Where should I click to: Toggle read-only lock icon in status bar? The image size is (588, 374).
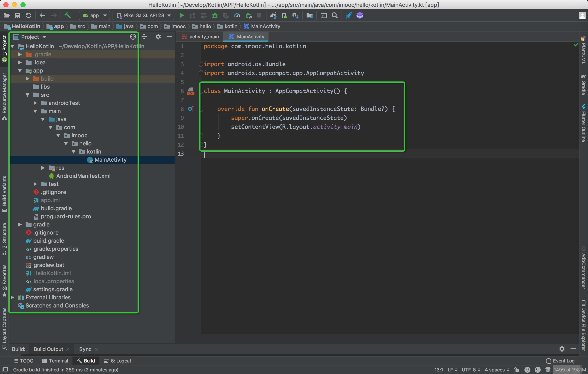click(x=516, y=370)
